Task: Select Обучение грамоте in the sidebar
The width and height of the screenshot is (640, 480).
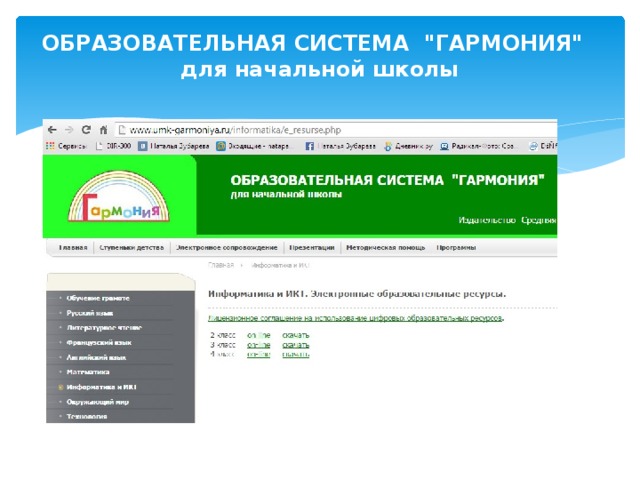Action: pyautogui.click(x=98, y=298)
